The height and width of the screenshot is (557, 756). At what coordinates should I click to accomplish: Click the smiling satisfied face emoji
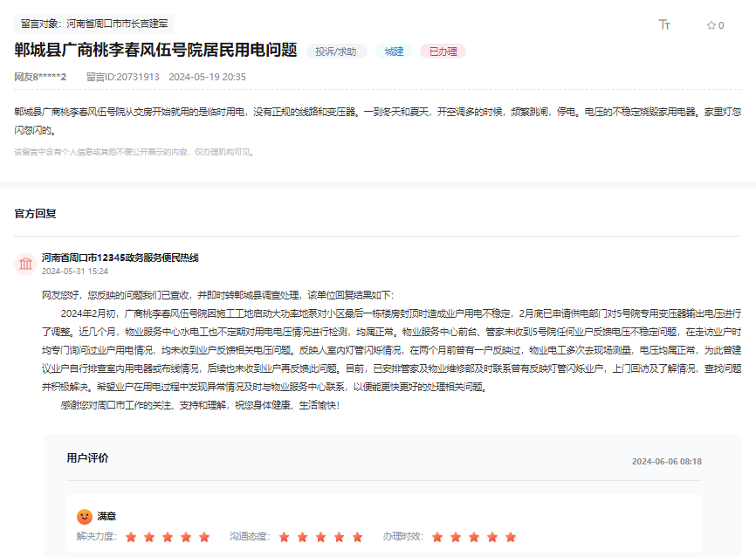click(85, 517)
